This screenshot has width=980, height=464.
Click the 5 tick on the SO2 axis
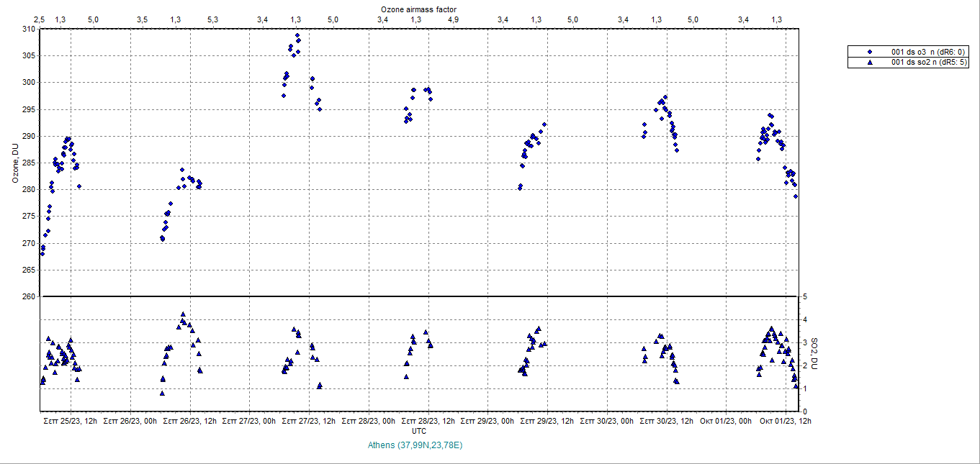click(x=804, y=296)
